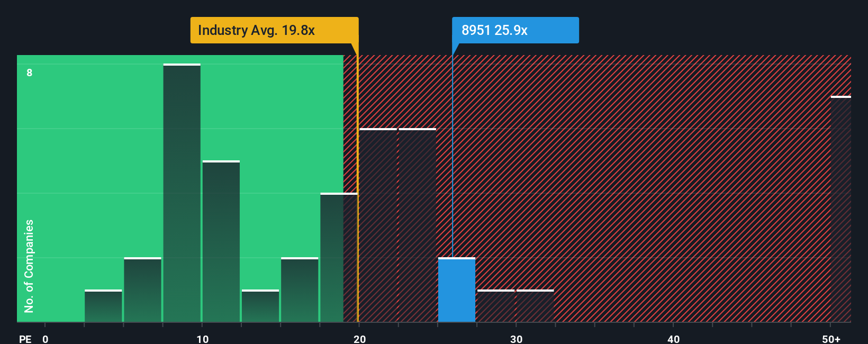Click the 'PE' x-axis title
The height and width of the screenshot is (344, 868).
pyautogui.click(x=25, y=339)
